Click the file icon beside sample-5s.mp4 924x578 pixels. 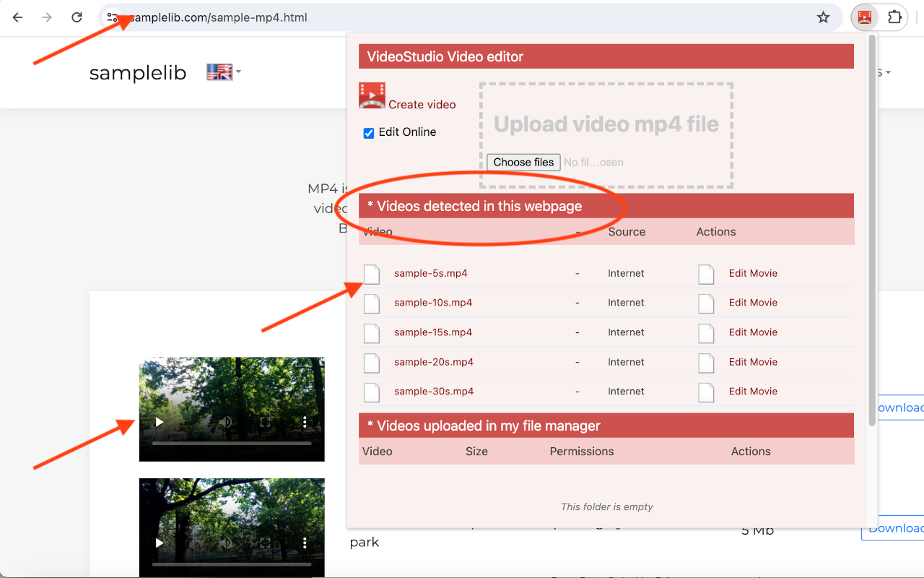click(x=371, y=274)
